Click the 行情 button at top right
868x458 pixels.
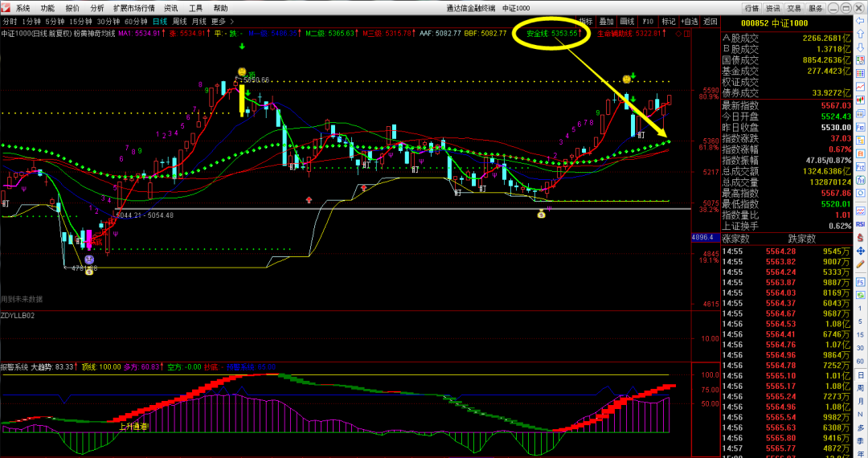751,8
